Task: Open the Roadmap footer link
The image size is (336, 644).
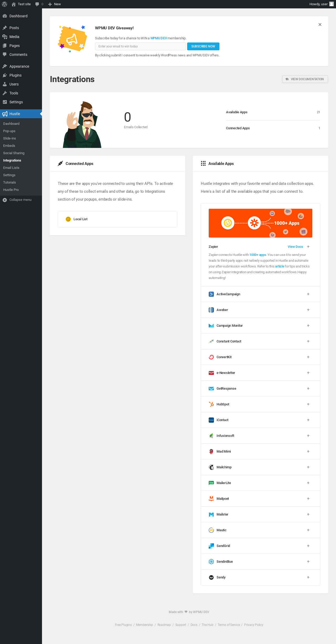Action: 164,625
